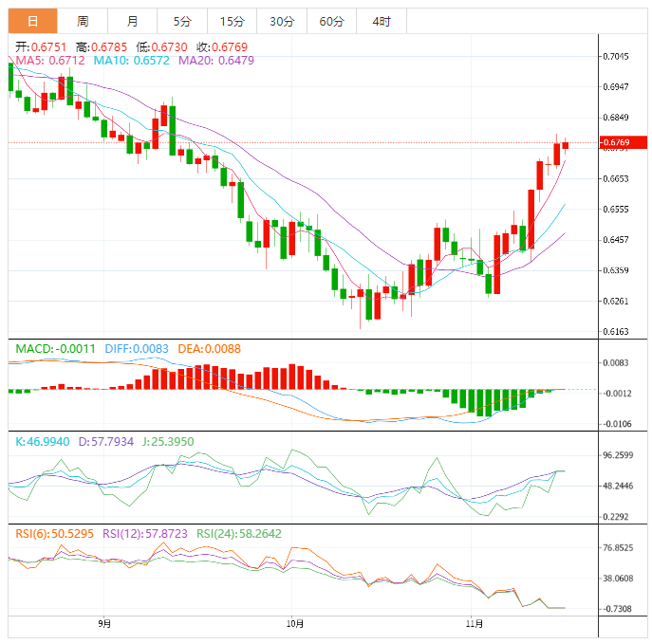Click the KDJ axis value 0.2292
Screen dimensions: 652x644
(616, 517)
